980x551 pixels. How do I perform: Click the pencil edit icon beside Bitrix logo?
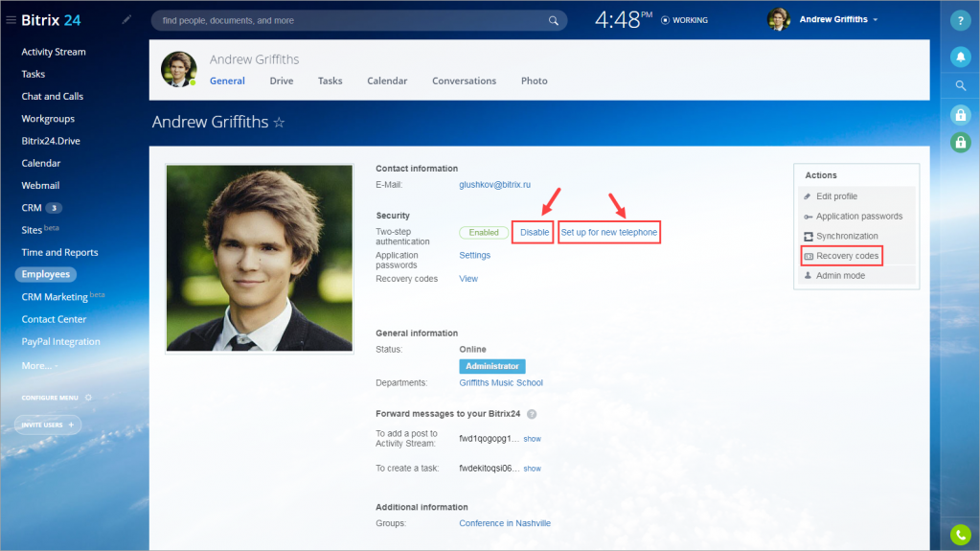[x=126, y=20]
